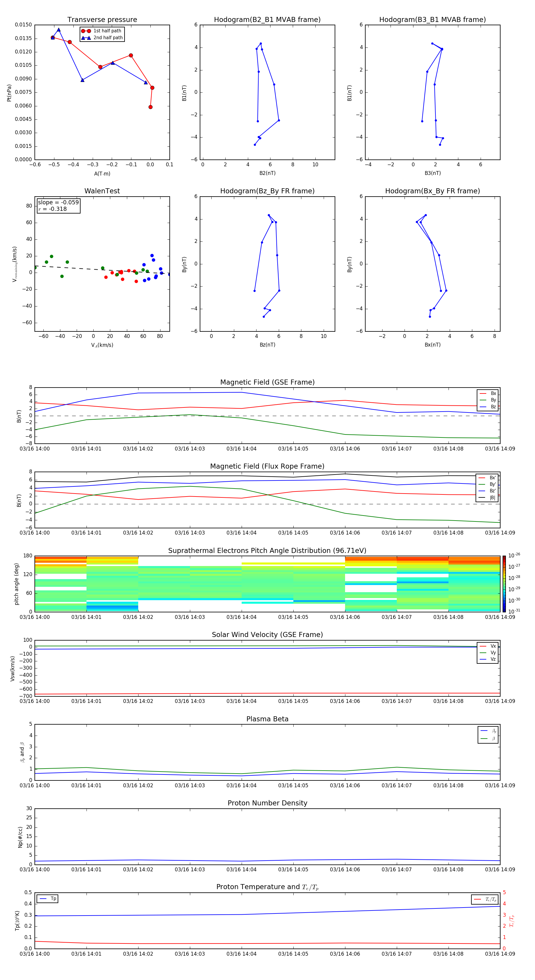Image resolution: width=535 pixels, height=980 pixels.
Task: Select the "slope = -0.059" annotation
Action: [58, 203]
